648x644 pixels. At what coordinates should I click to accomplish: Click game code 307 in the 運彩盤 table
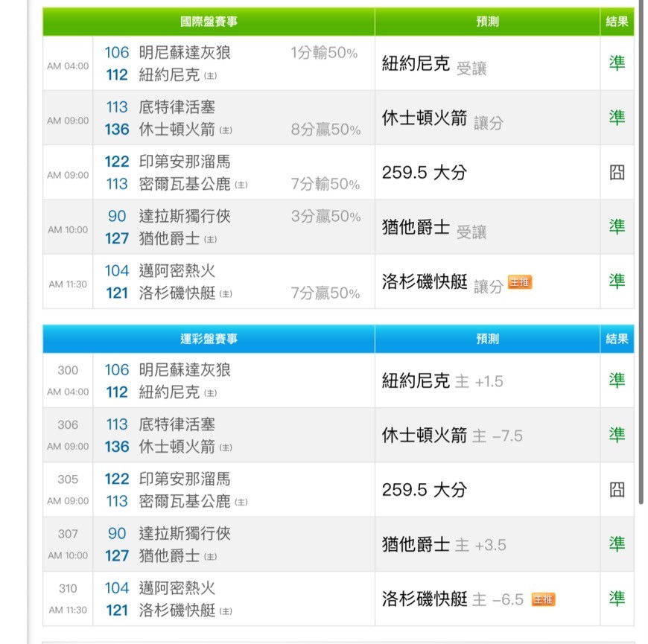pyautogui.click(x=68, y=534)
